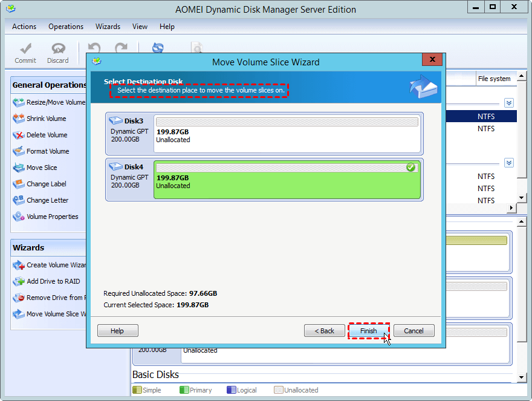Open the Operations menu
The height and width of the screenshot is (401, 532).
(x=66, y=27)
